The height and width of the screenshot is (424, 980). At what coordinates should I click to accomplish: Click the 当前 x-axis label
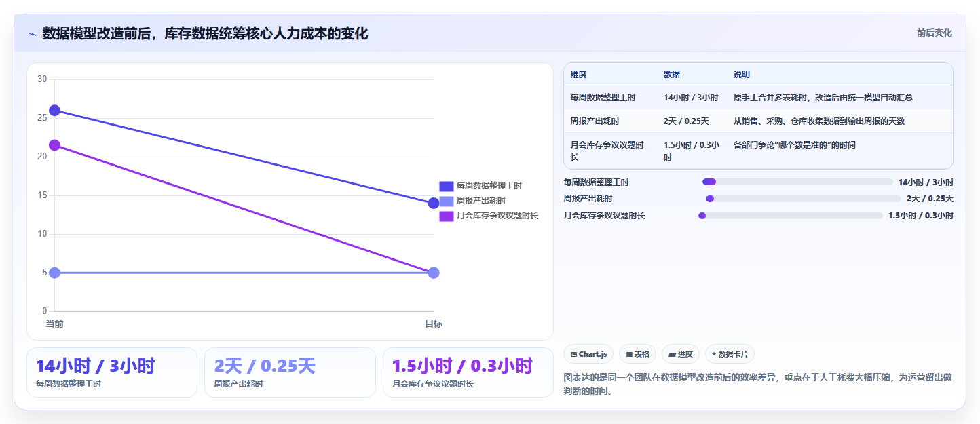[55, 324]
